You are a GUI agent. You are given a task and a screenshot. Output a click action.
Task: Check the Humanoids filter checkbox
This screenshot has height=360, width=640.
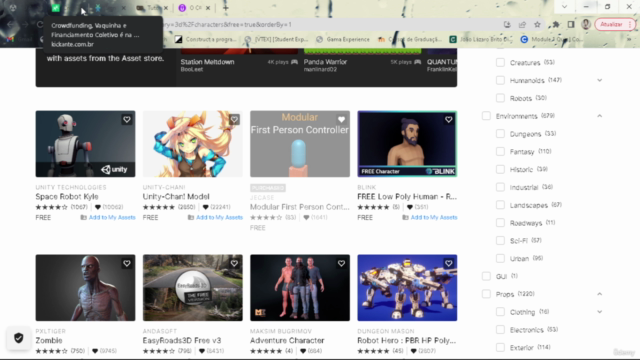pos(500,80)
